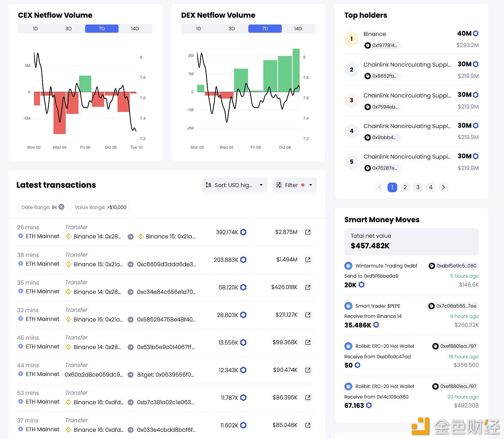Click recipient 0x631b5e9c014067ff... address
The height and width of the screenshot is (439, 504).
tap(166, 347)
